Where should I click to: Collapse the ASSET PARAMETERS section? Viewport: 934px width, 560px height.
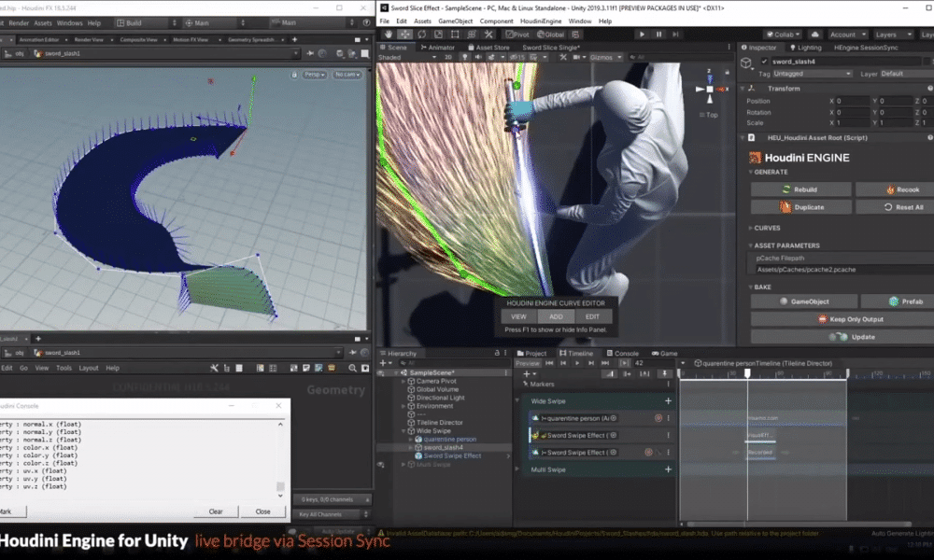click(x=751, y=245)
